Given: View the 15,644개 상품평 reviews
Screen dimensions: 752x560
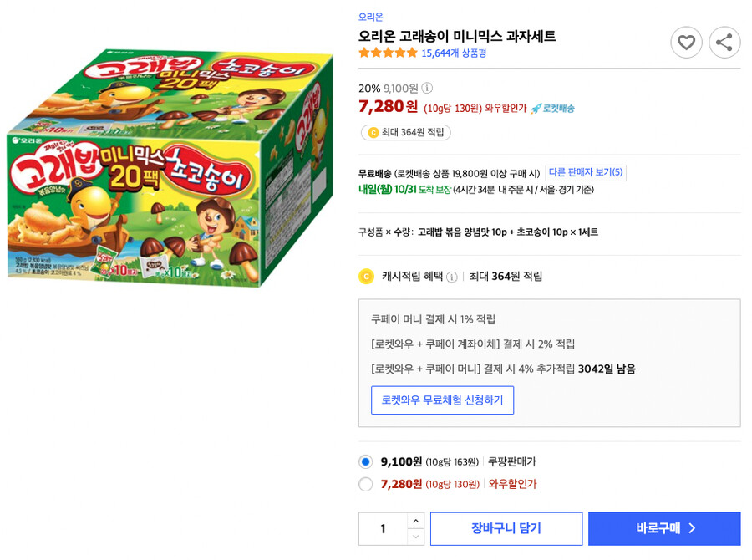Looking at the screenshot, I should (453, 52).
